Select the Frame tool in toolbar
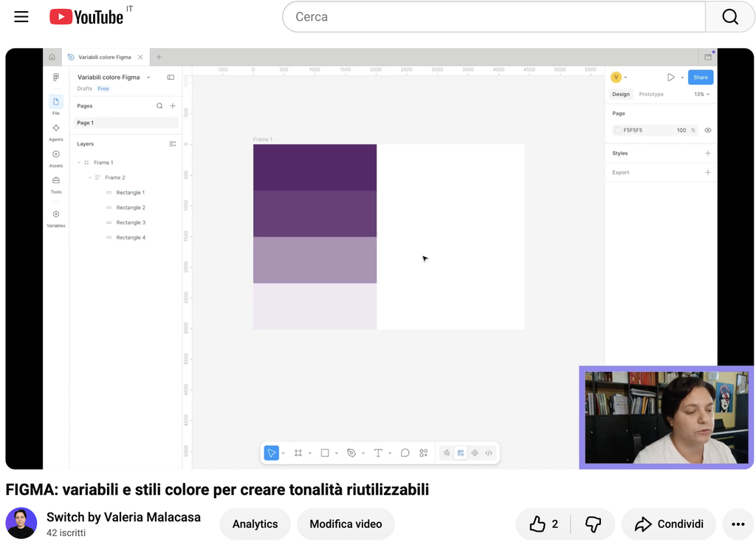 pos(298,453)
